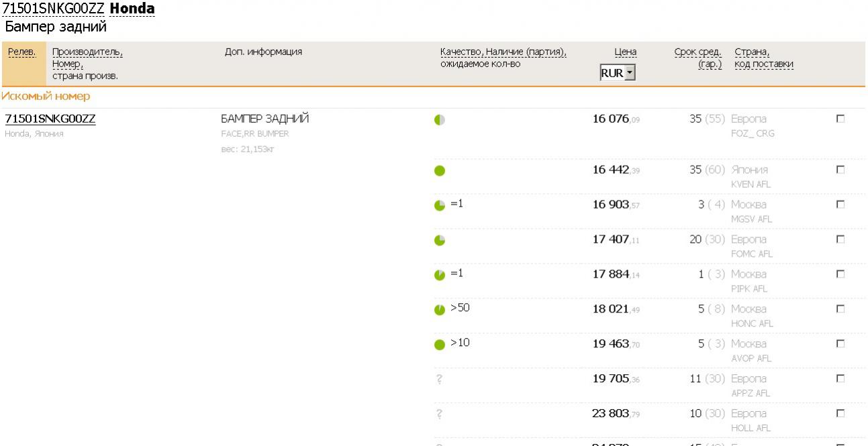The image size is (868, 446).
Task: Click the quality icon beside >50 stock
Action: point(440,310)
